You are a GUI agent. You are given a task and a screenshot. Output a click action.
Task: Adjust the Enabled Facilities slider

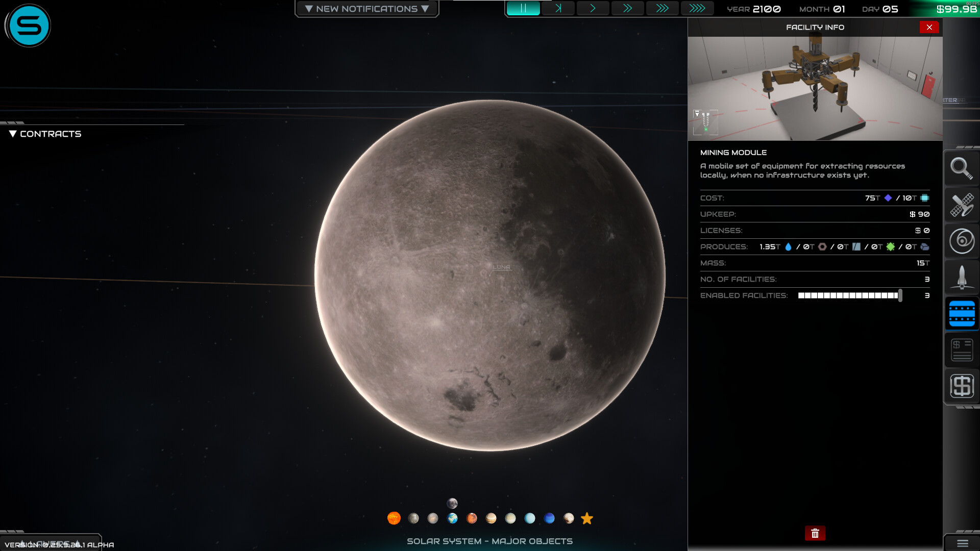899,295
